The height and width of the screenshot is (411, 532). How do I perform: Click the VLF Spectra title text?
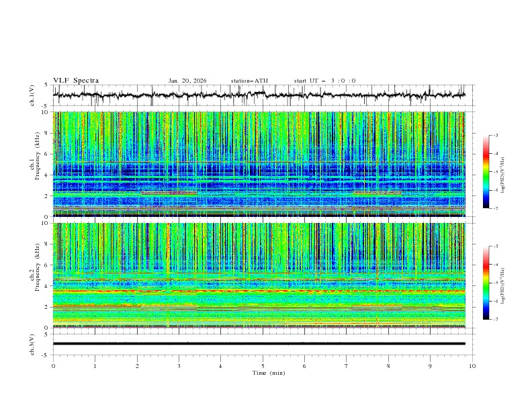coord(76,80)
